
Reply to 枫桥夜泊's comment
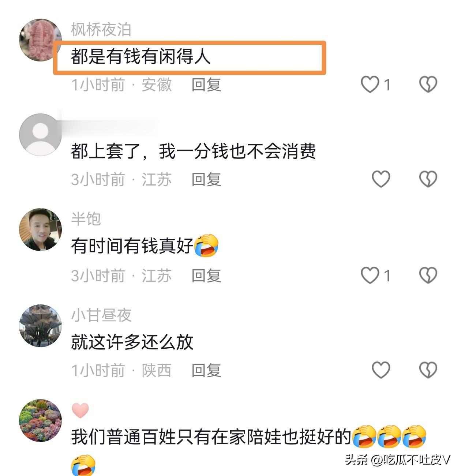[x=206, y=85]
